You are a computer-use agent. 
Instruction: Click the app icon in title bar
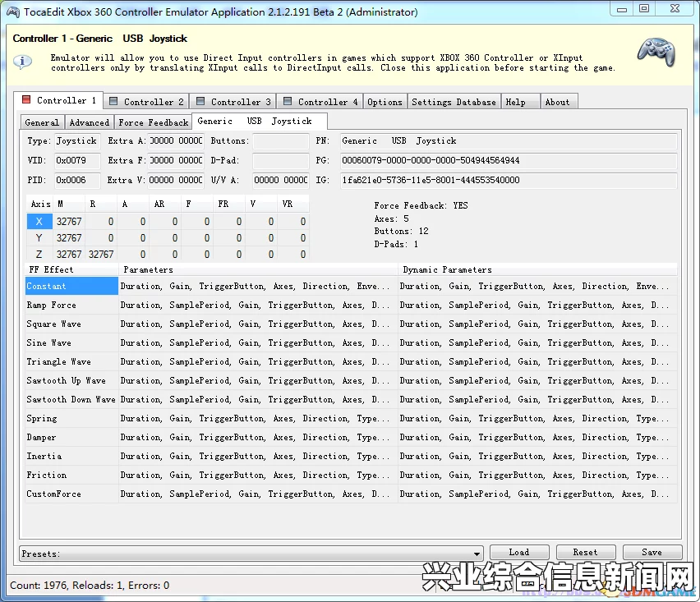pos(13,11)
